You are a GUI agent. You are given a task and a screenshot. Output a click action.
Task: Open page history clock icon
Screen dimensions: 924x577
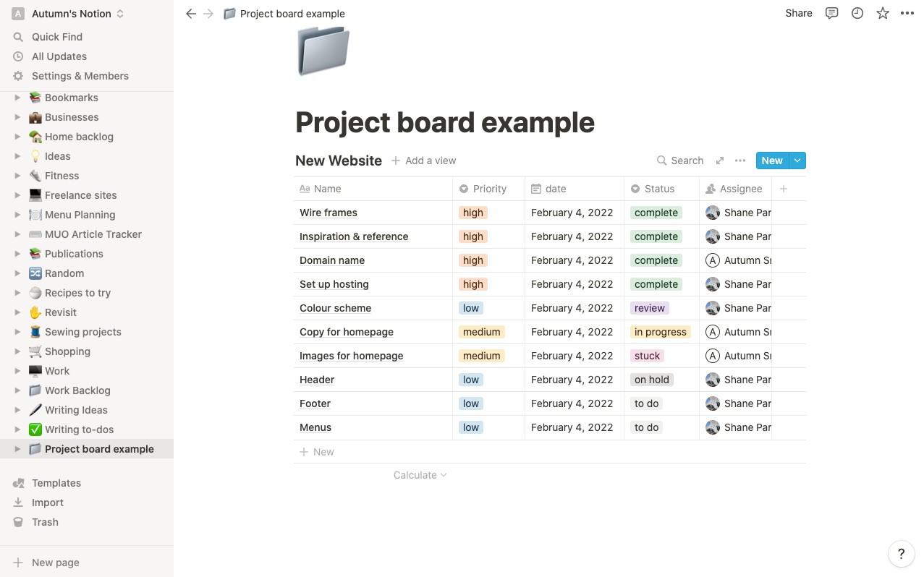click(857, 13)
